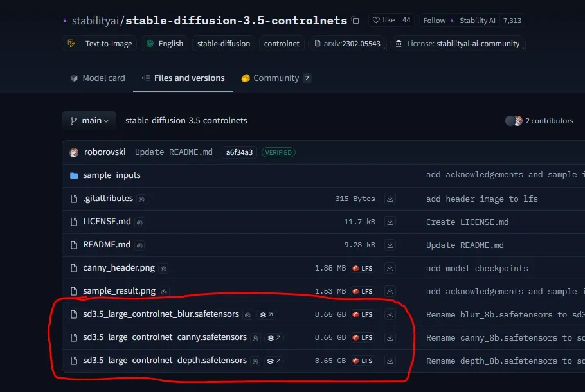Click the security scan icon next to LICENSE.md
The image size is (585, 392).
click(140, 222)
